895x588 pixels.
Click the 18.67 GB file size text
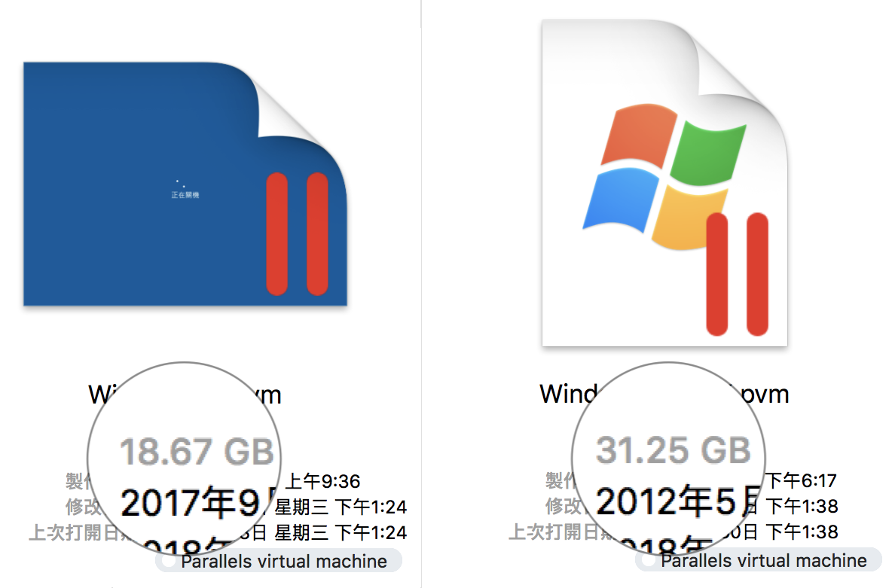click(197, 452)
